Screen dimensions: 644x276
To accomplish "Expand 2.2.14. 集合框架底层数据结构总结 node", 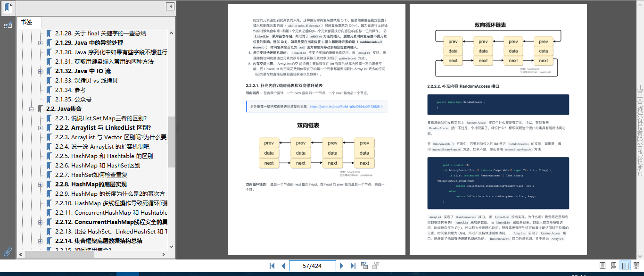I will pos(41,241).
